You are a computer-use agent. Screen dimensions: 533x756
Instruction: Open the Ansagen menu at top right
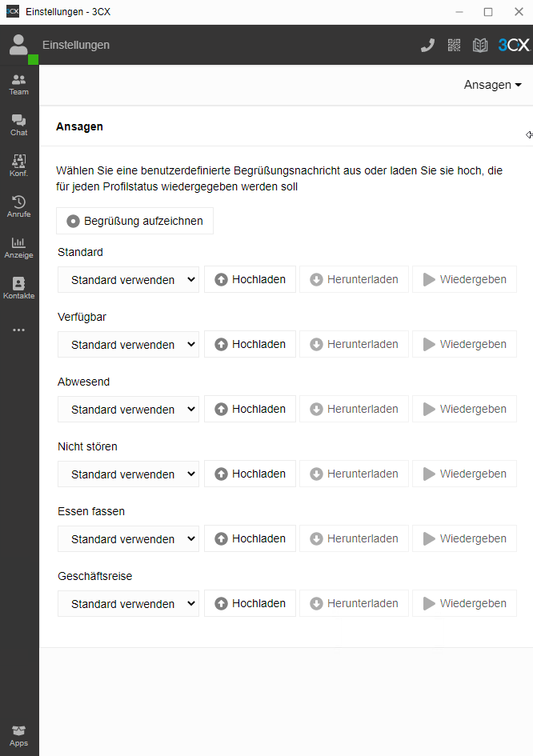492,85
